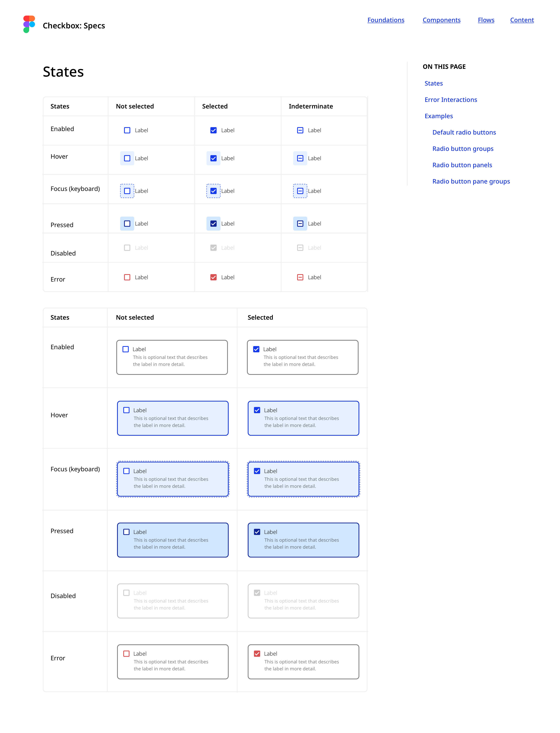This screenshot has width=560, height=733.
Task: Open the Content link in header
Action: 522,20
